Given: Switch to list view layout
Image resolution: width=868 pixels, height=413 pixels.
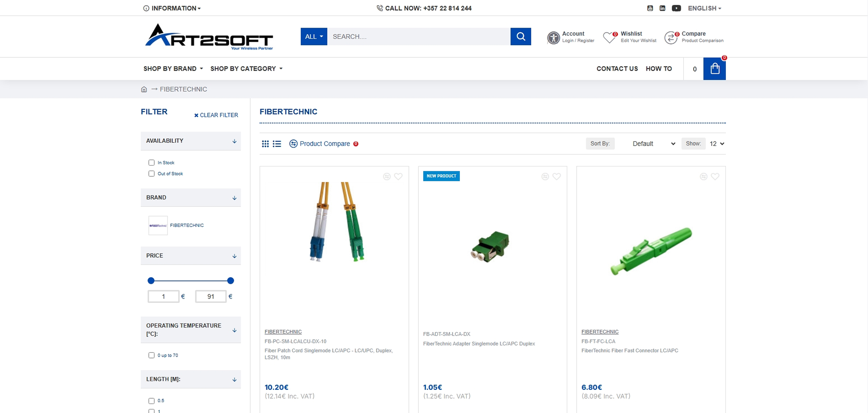Looking at the screenshot, I should 277,144.
